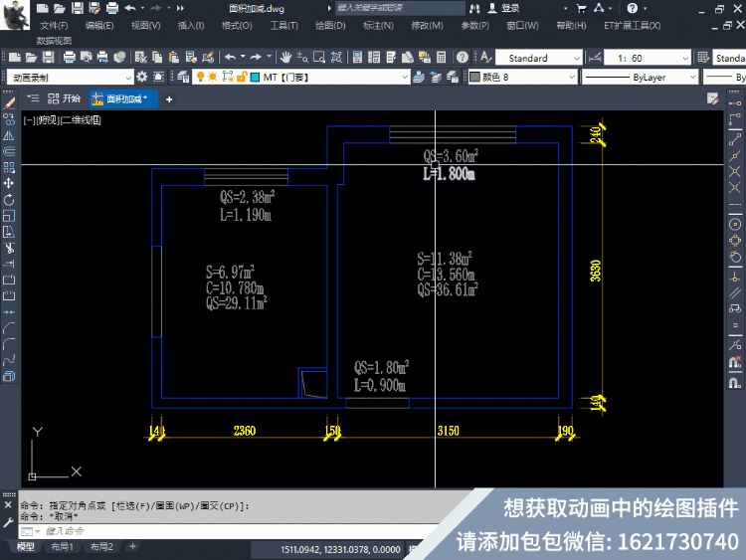The width and height of the screenshot is (746, 560).
Task: Switch to the 模型 model tab
Action: (25, 547)
